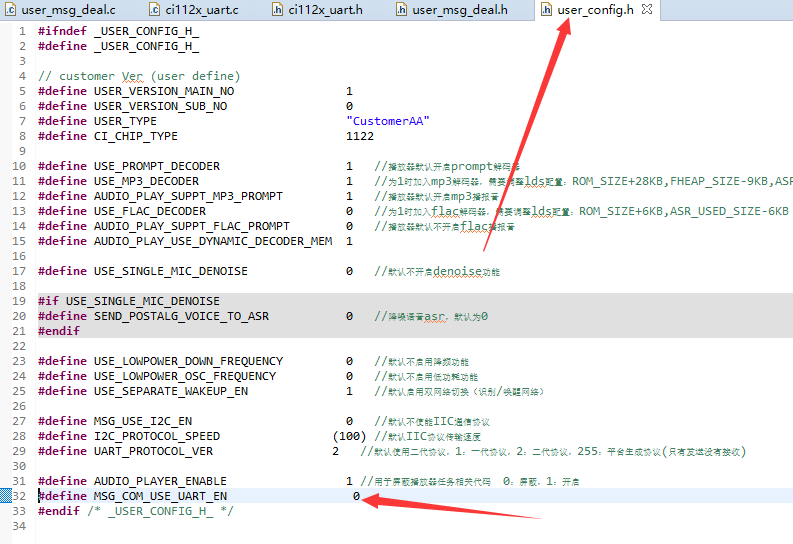Click line number 19 in the gutter
Viewport: 793px width, 544px height.
click(19, 301)
